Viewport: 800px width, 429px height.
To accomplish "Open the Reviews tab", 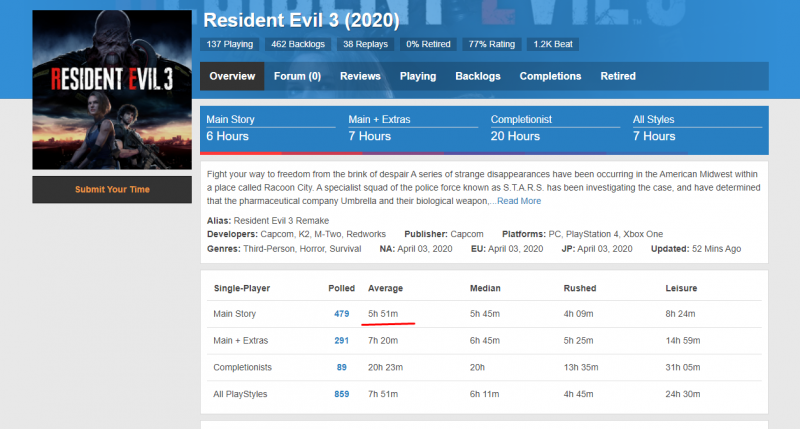I will pyautogui.click(x=360, y=76).
